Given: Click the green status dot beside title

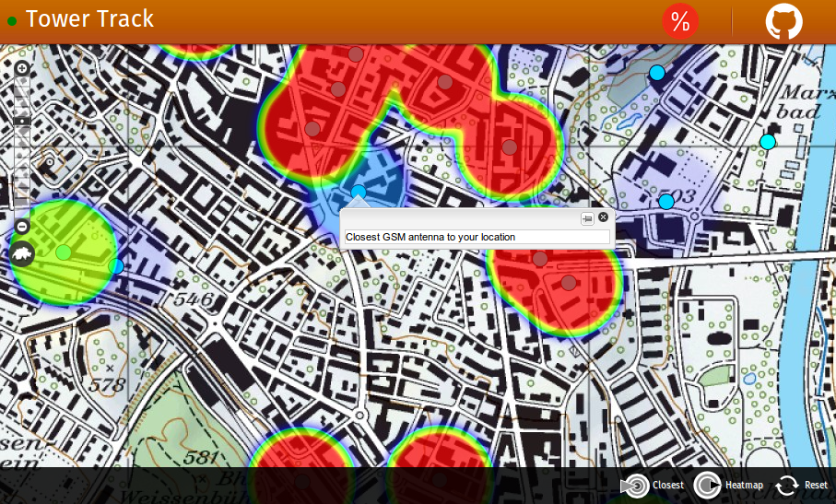Looking at the screenshot, I should pos(12,20).
